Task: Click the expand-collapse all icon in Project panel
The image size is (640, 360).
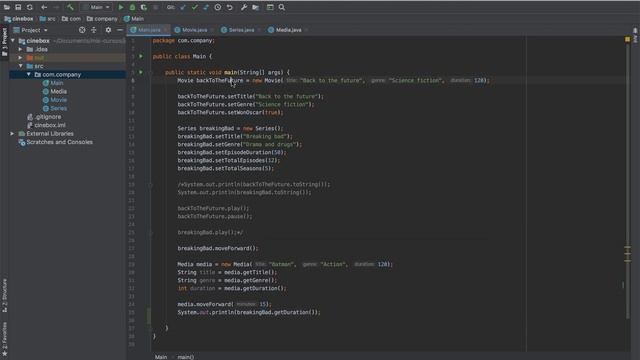Action: [94, 30]
